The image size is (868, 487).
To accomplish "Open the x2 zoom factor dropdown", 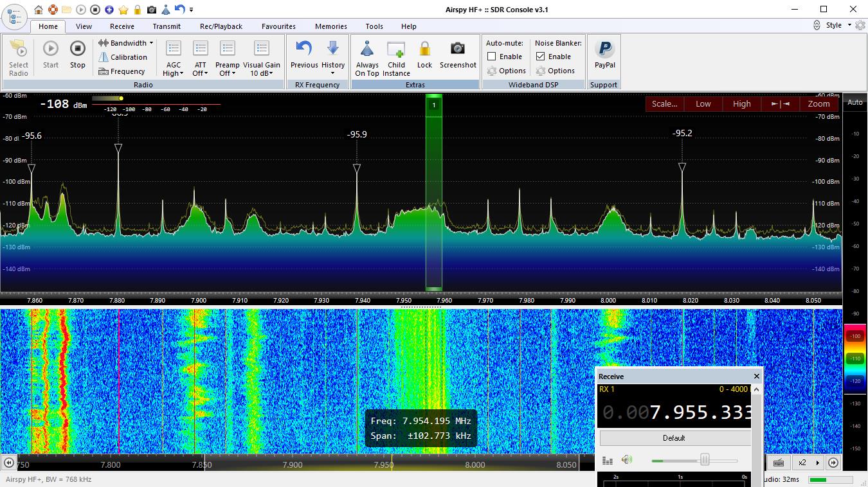I will pyautogui.click(x=809, y=463).
